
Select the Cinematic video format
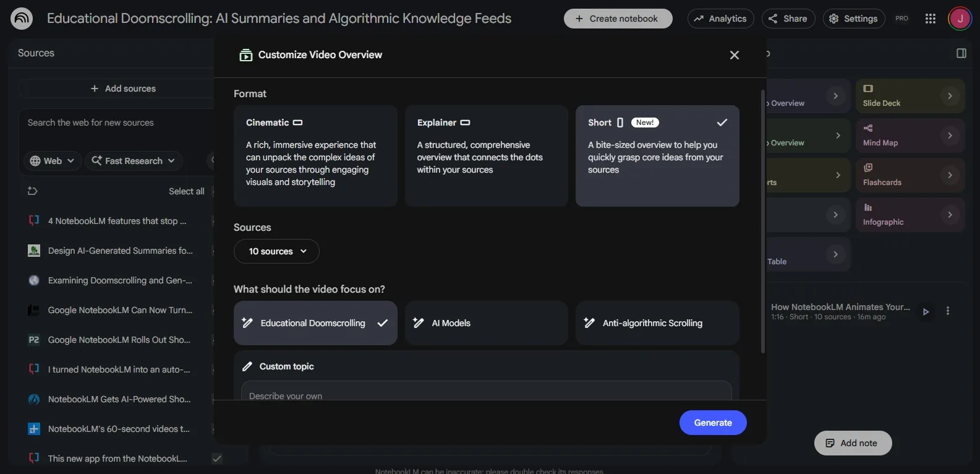[315, 156]
